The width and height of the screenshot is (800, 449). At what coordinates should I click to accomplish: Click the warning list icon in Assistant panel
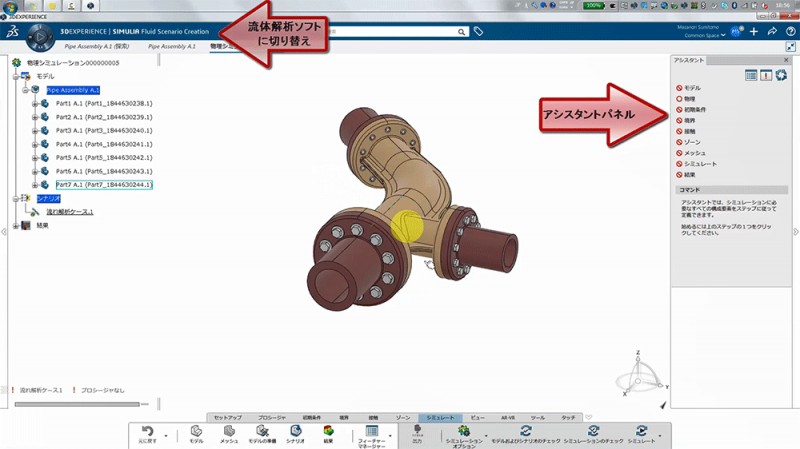(766, 76)
